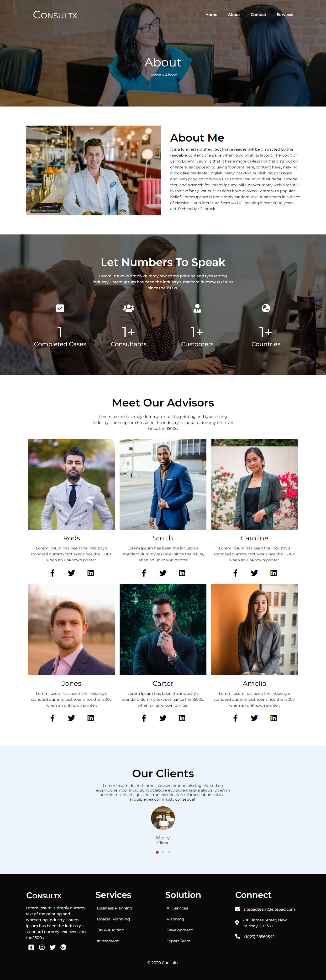This screenshot has width=326, height=980.
Task: Open Smith's Twitter icon
Action: click(x=163, y=573)
